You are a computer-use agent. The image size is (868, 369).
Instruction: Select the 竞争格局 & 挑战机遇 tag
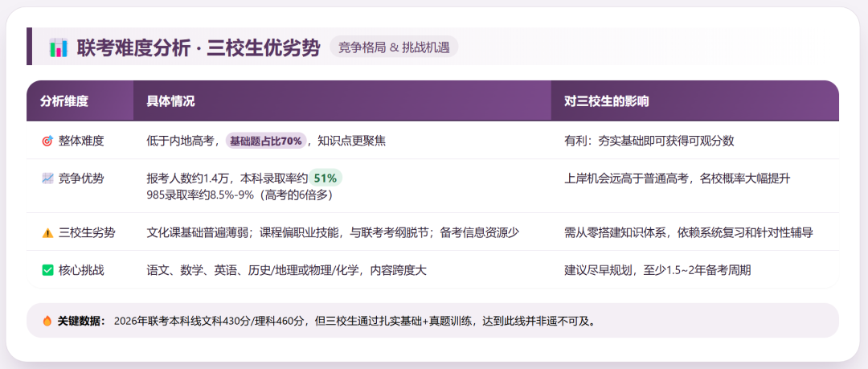[x=393, y=47]
